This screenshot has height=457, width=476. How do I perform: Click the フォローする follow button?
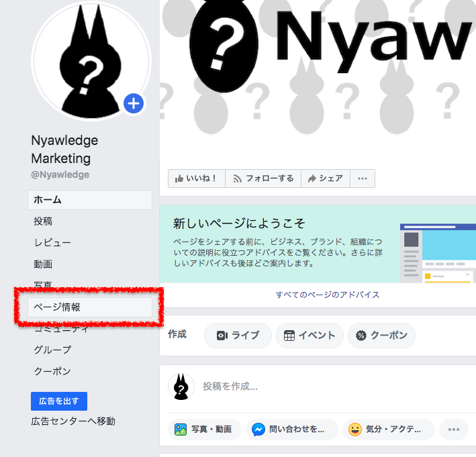click(x=263, y=179)
